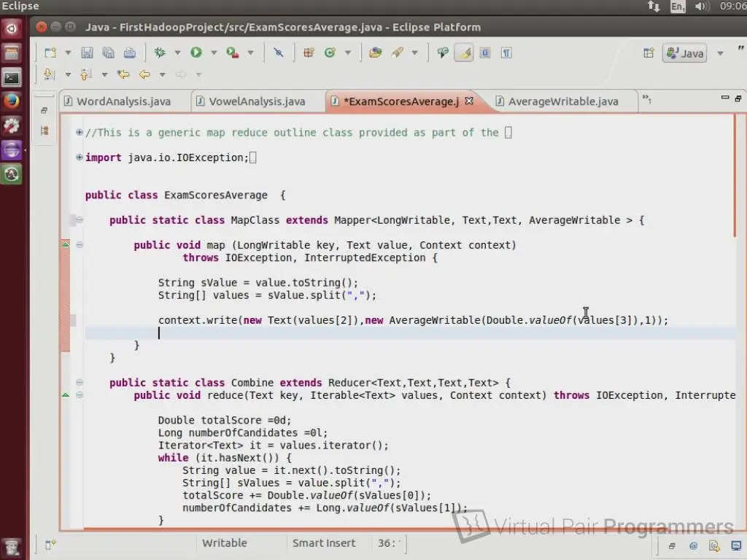Maximize the editor area

pyautogui.click(x=738, y=98)
